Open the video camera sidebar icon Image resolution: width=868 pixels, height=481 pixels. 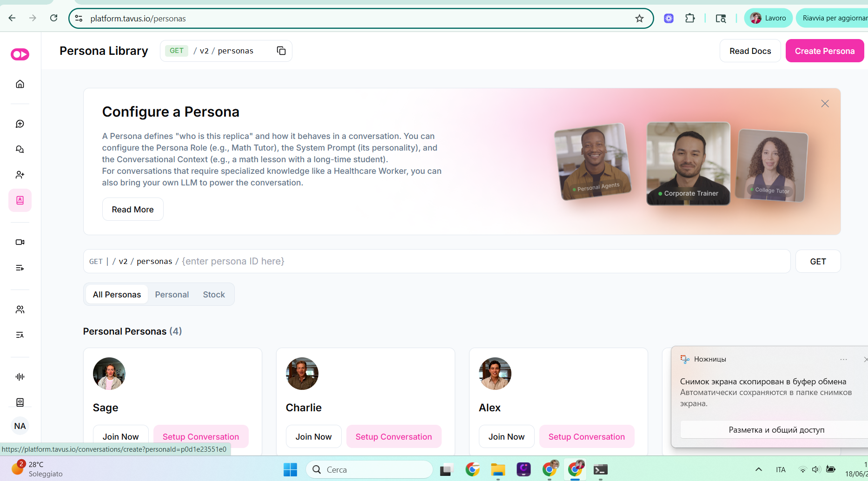tap(20, 242)
